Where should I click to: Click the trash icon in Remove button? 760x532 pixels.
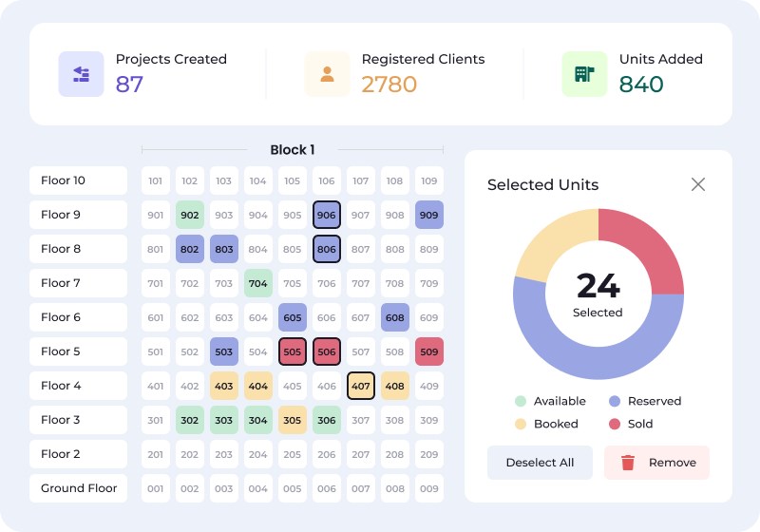628,463
